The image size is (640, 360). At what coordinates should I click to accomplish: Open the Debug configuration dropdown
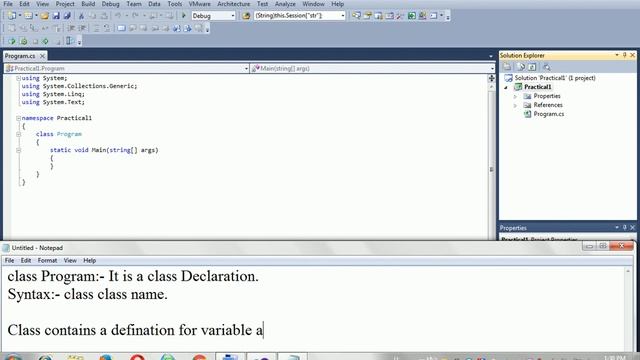pos(233,16)
